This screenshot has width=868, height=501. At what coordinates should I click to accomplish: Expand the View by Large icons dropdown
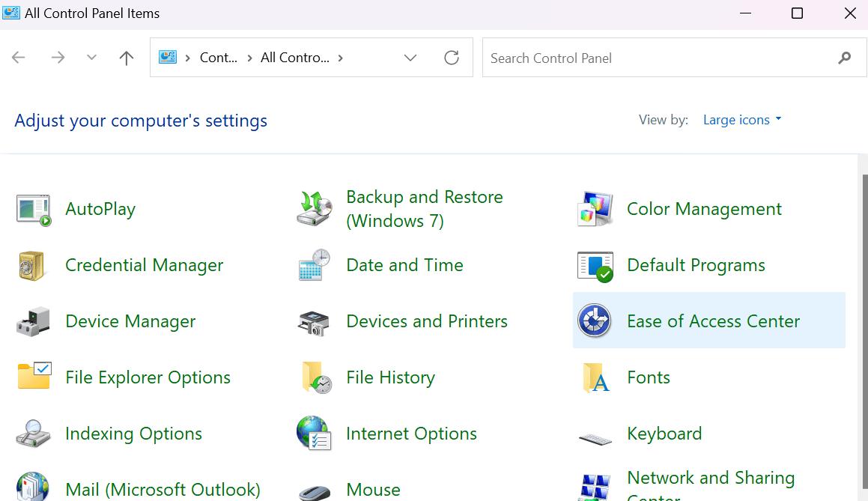(x=742, y=120)
